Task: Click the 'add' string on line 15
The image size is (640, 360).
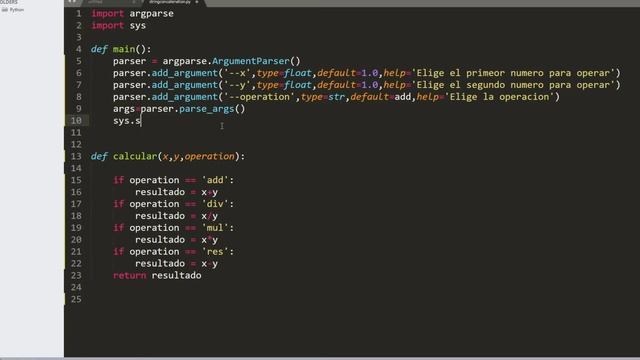Action: point(215,180)
